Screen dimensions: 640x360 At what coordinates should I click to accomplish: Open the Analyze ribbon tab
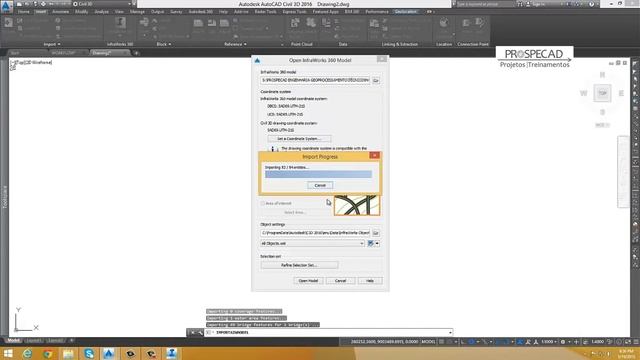coord(101,12)
